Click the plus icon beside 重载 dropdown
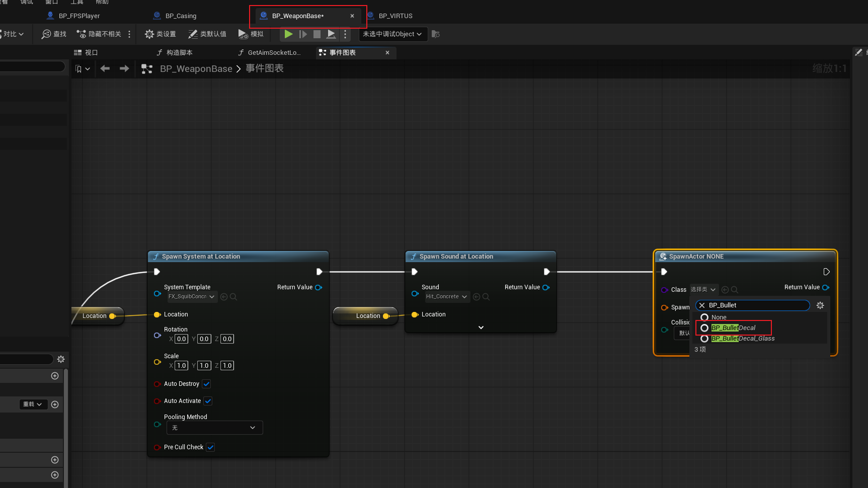 55,404
